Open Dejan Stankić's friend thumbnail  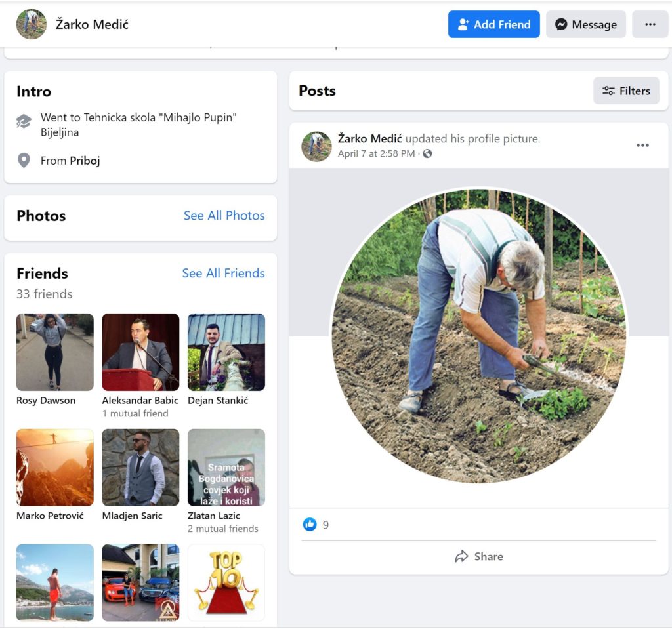pyautogui.click(x=226, y=352)
